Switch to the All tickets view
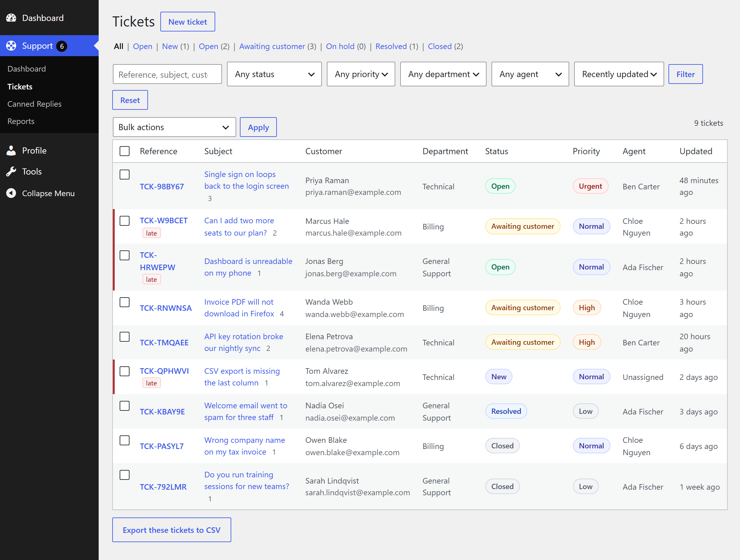 (x=118, y=46)
